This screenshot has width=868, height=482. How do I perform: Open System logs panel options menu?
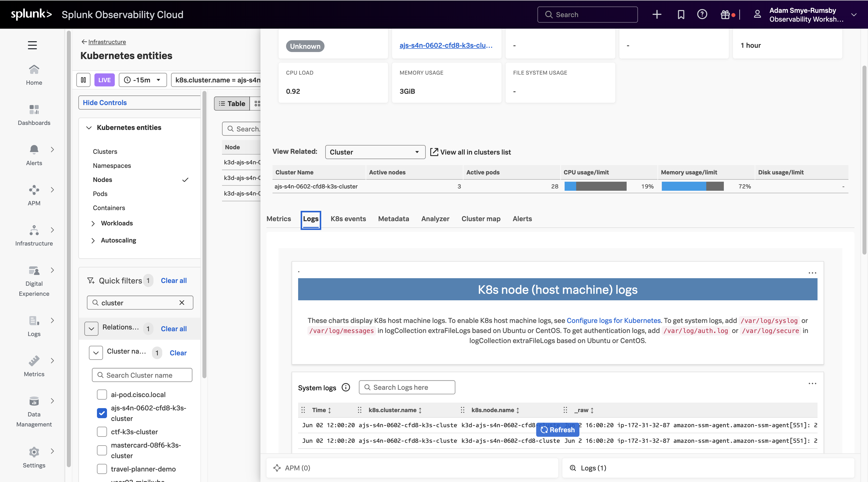[x=812, y=383]
